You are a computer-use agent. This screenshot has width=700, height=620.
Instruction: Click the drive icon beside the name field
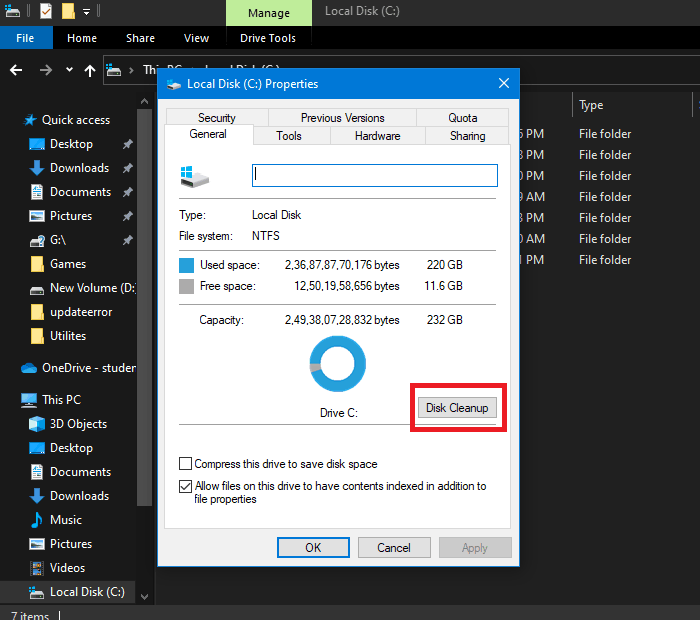[194, 176]
